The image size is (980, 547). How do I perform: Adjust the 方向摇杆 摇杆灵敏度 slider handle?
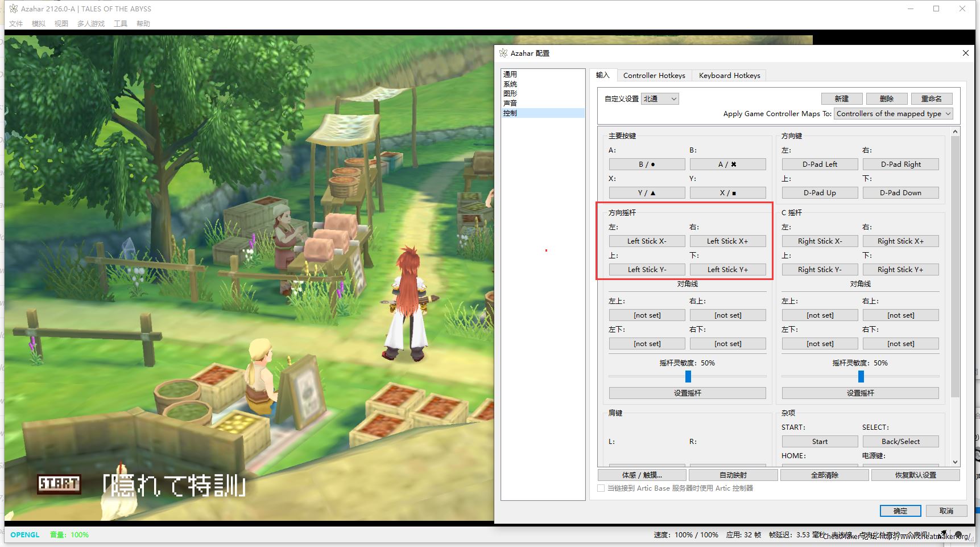(x=688, y=376)
